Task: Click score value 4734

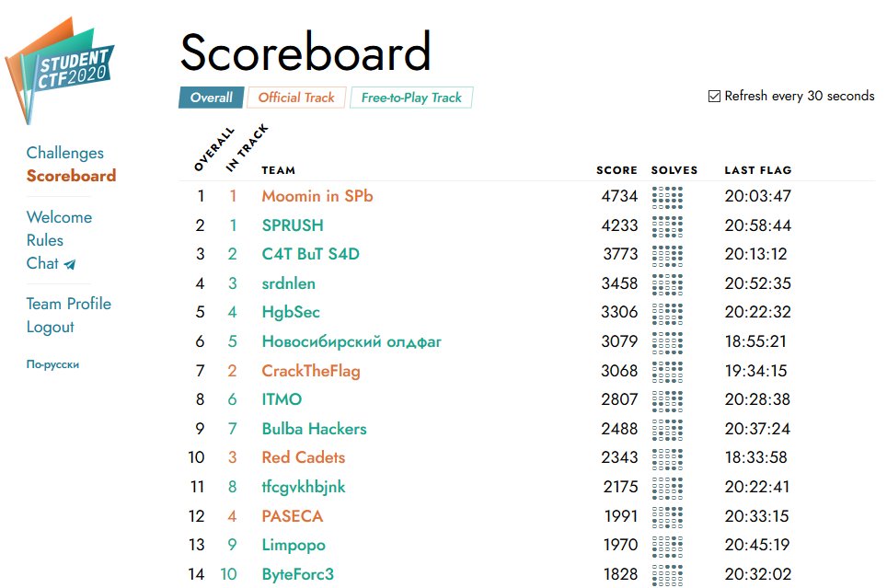Action: (619, 196)
